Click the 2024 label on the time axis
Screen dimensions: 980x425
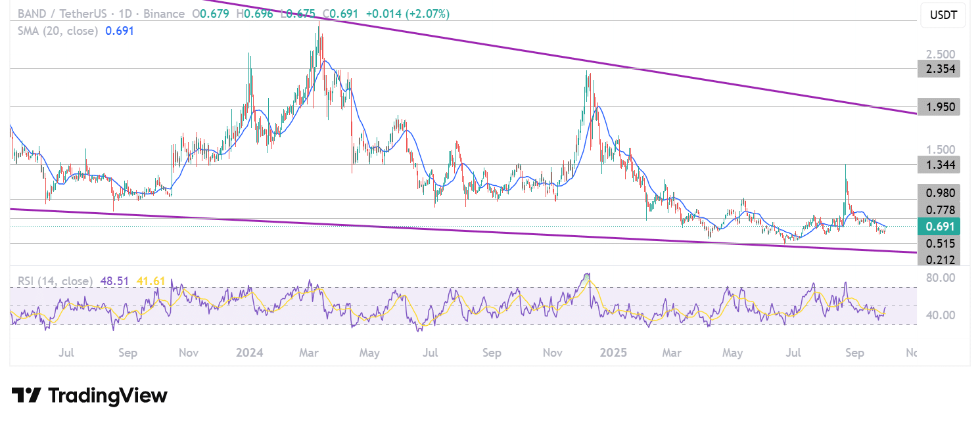tap(248, 353)
